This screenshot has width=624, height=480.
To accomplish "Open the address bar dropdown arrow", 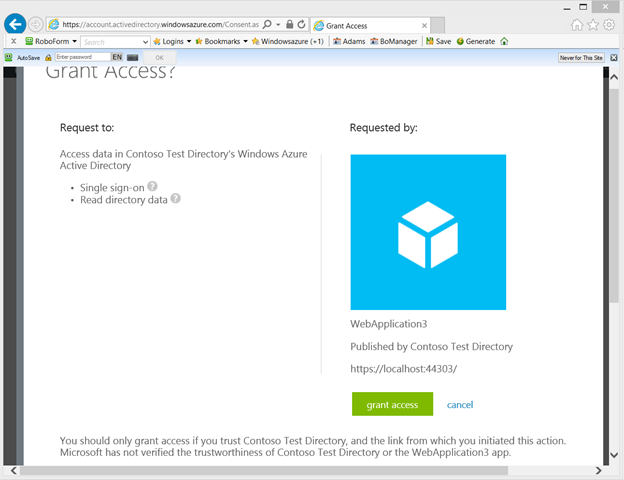I will pyautogui.click(x=278, y=25).
